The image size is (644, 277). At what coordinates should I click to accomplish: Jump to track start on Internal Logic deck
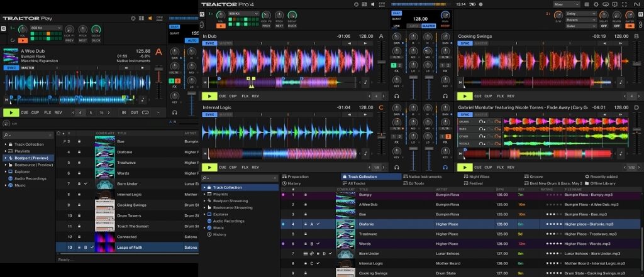pos(205,154)
